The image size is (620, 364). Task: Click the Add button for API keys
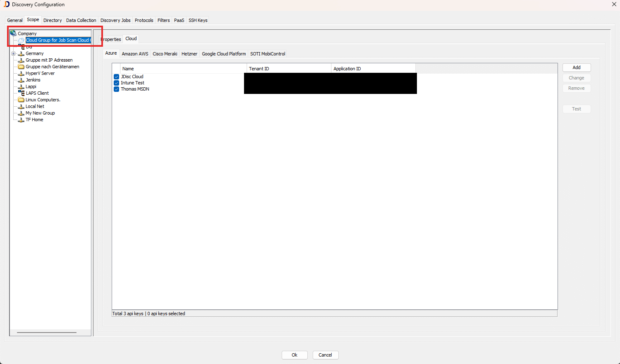576,67
